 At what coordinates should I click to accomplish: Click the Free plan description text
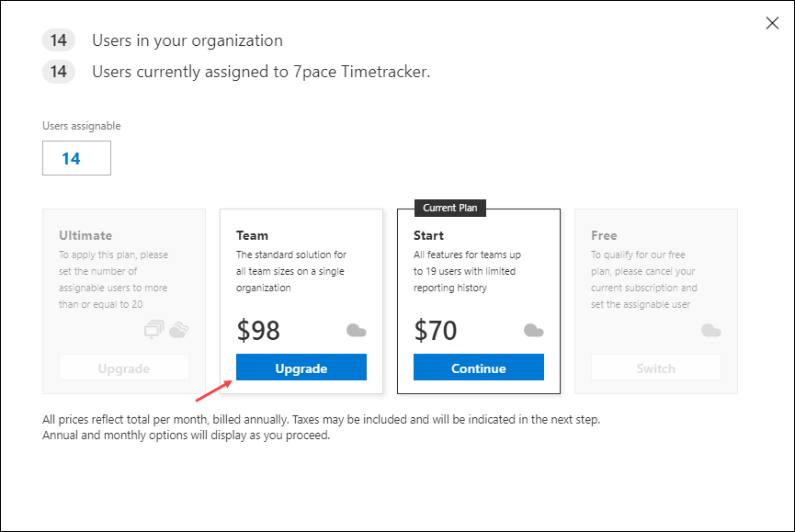pos(644,279)
